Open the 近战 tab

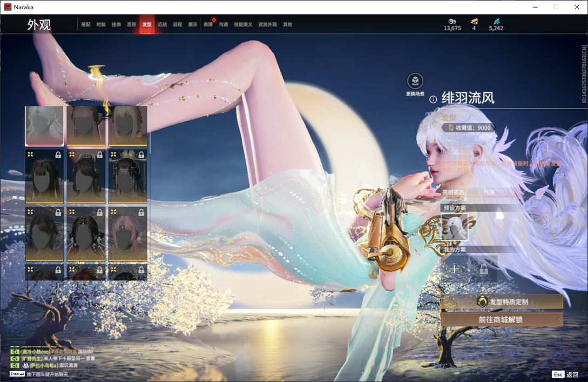point(163,24)
